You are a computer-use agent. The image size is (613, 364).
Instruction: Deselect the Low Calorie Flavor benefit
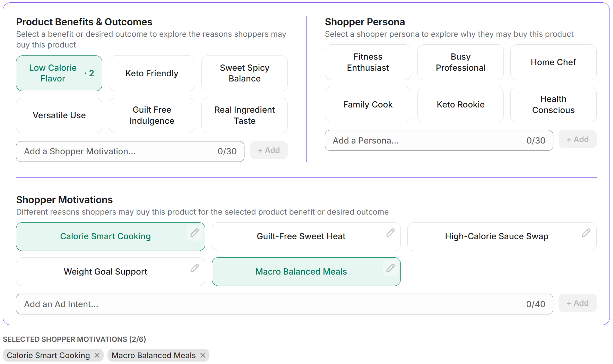[59, 73]
